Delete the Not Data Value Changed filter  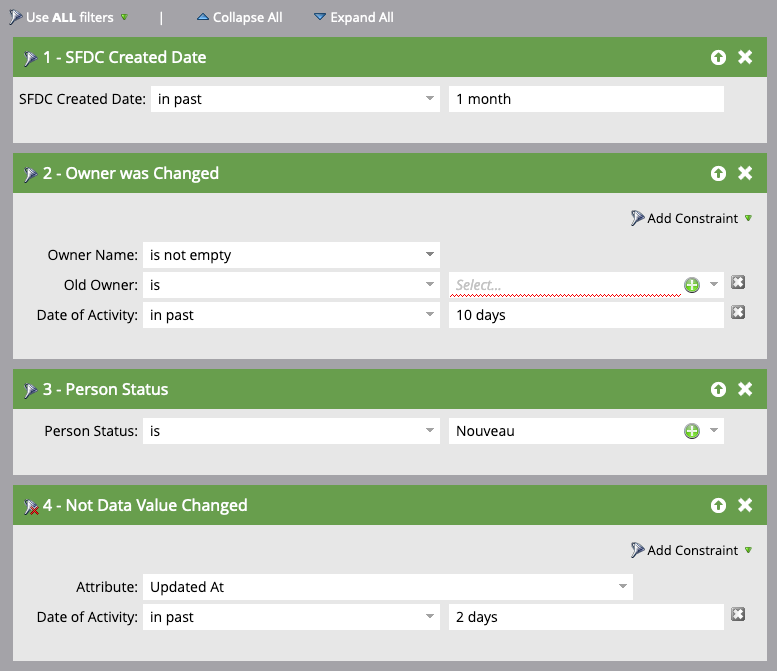(x=745, y=506)
